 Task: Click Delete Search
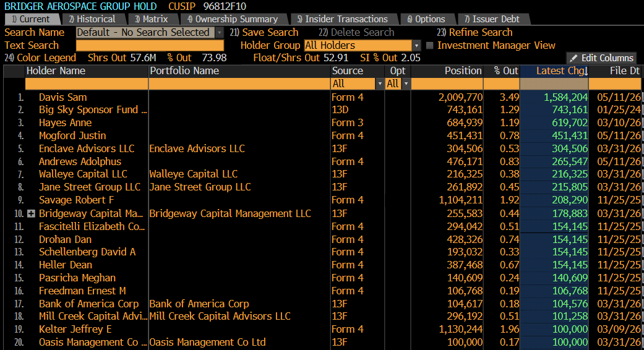tap(356, 32)
